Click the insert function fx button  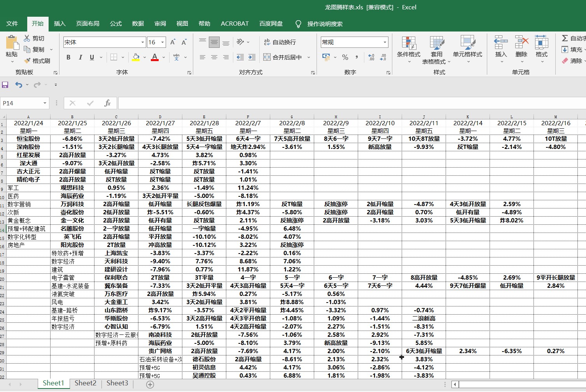point(108,103)
